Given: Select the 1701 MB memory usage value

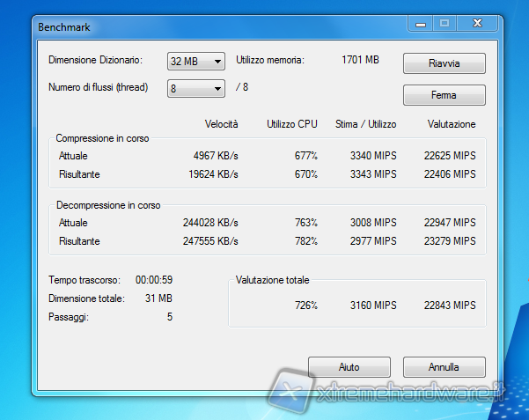Looking at the screenshot, I should (x=360, y=60).
